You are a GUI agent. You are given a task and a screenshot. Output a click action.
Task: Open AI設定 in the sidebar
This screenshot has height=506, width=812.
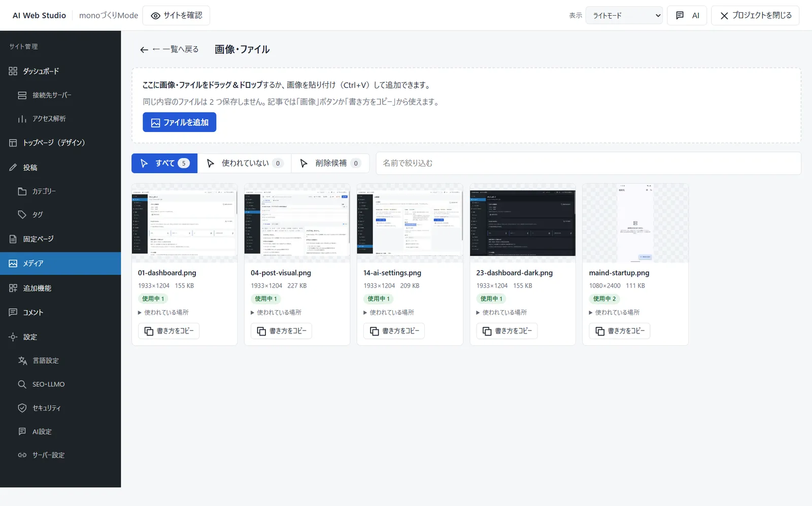(60, 431)
